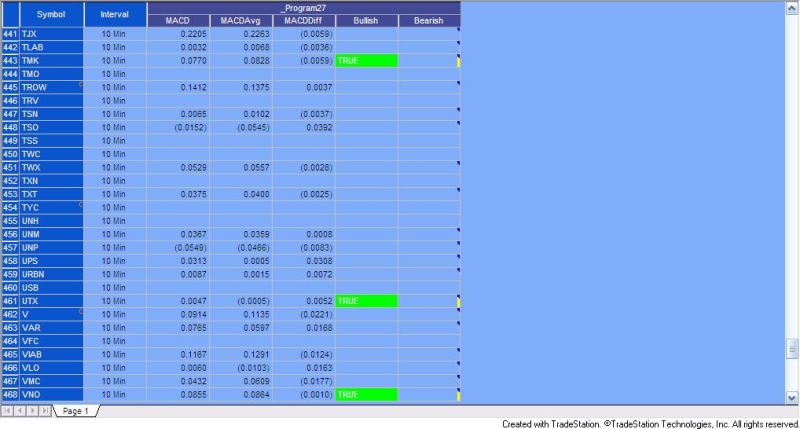Click UNP MACD value (0.0549)

coord(190,247)
